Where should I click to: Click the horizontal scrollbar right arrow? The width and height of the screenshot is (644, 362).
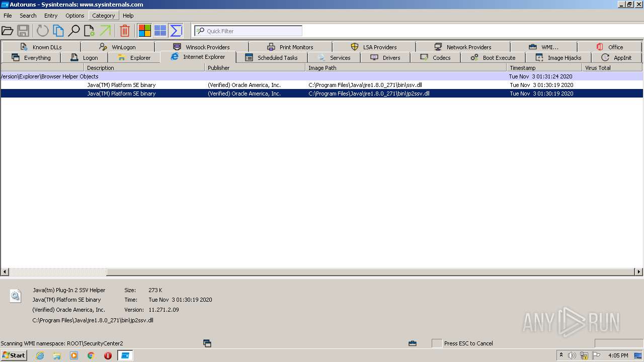click(639, 272)
